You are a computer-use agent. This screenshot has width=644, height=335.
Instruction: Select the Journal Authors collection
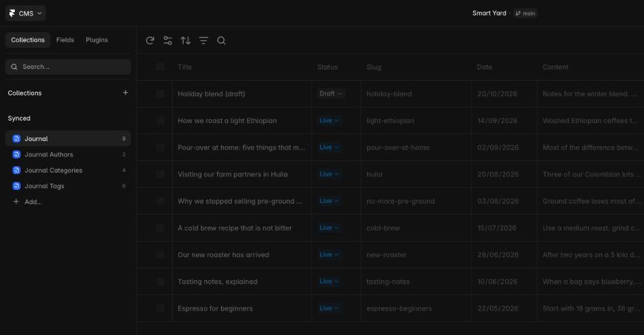pos(68,155)
